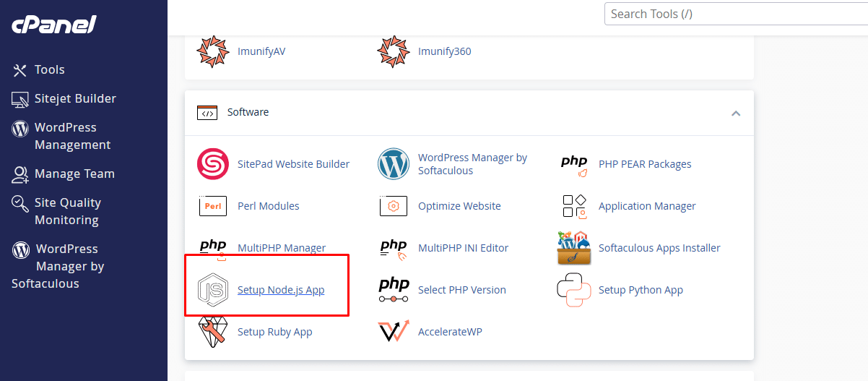Click the Optimize Website icon
The width and height of the screenshot is (868, 381).
393,206
